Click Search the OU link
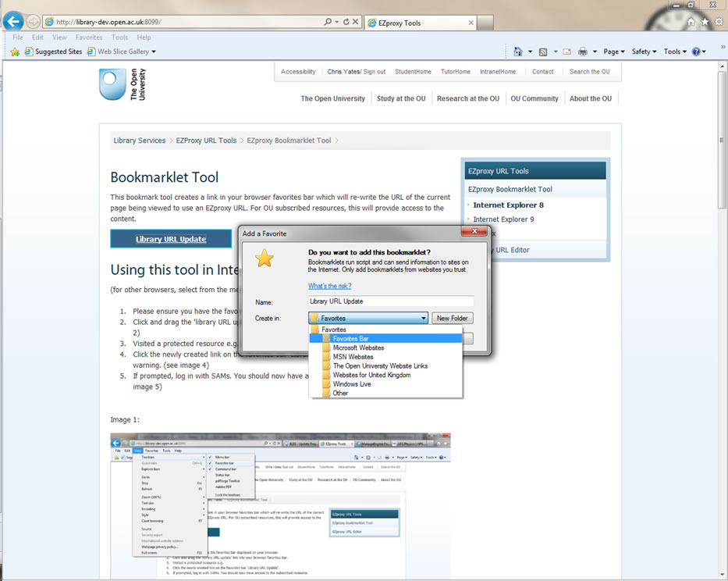 point(590,72)
